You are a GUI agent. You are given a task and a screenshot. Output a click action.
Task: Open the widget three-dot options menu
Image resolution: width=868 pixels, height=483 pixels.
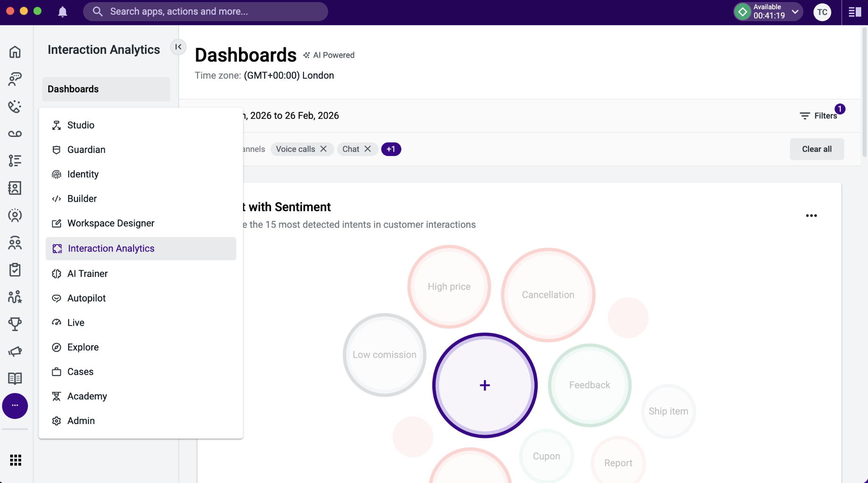(811, 215)
